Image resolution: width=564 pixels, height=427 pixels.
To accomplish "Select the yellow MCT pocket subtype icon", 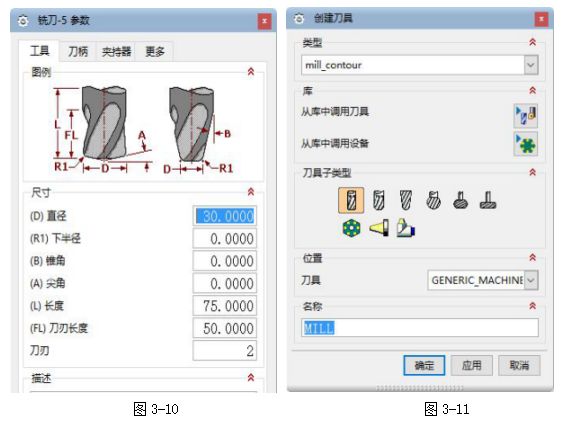I will pyautogui.click(x=379, y=228).
